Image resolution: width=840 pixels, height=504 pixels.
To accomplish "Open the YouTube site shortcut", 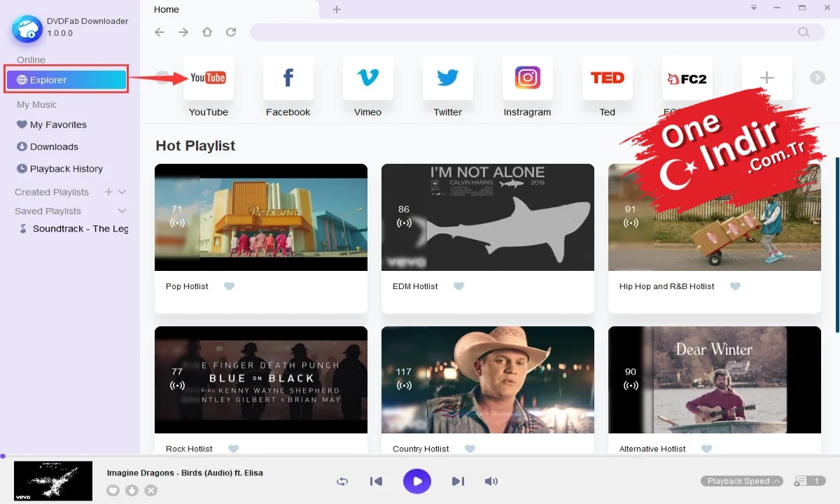I will coord(208,78).
